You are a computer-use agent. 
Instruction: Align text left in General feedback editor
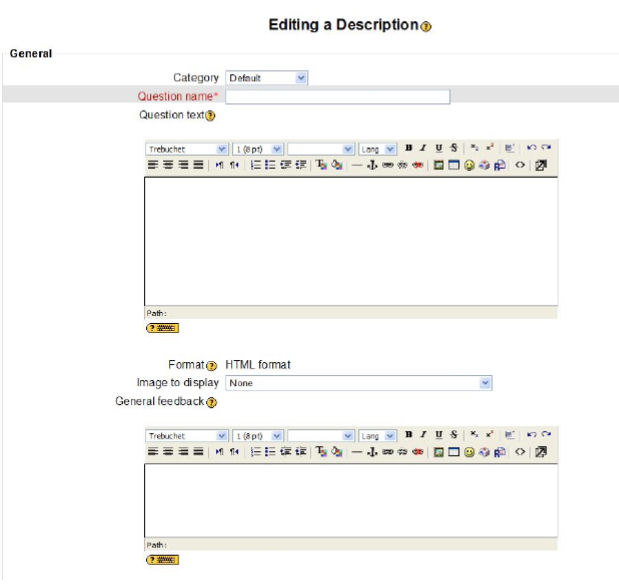click(154, 453)
